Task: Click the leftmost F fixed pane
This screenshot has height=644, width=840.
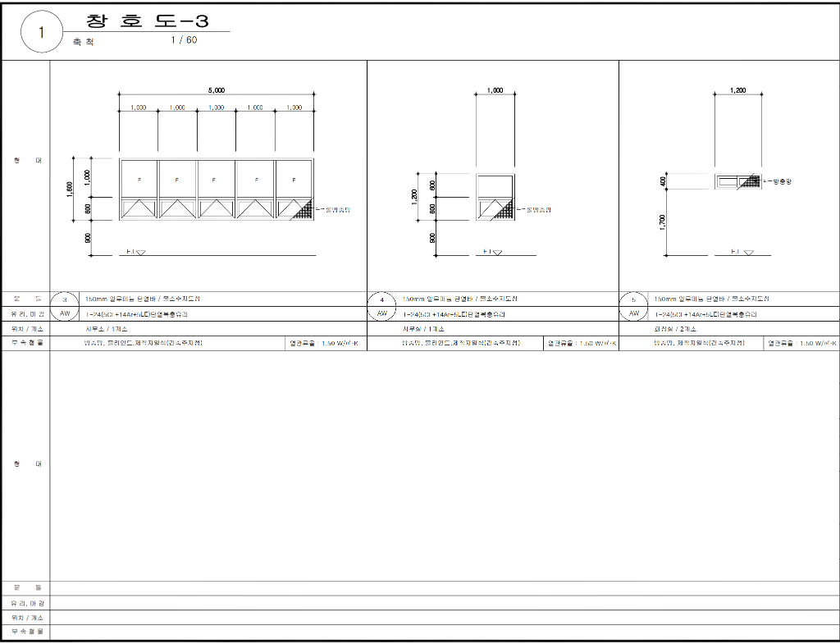Action: [139, 179]
